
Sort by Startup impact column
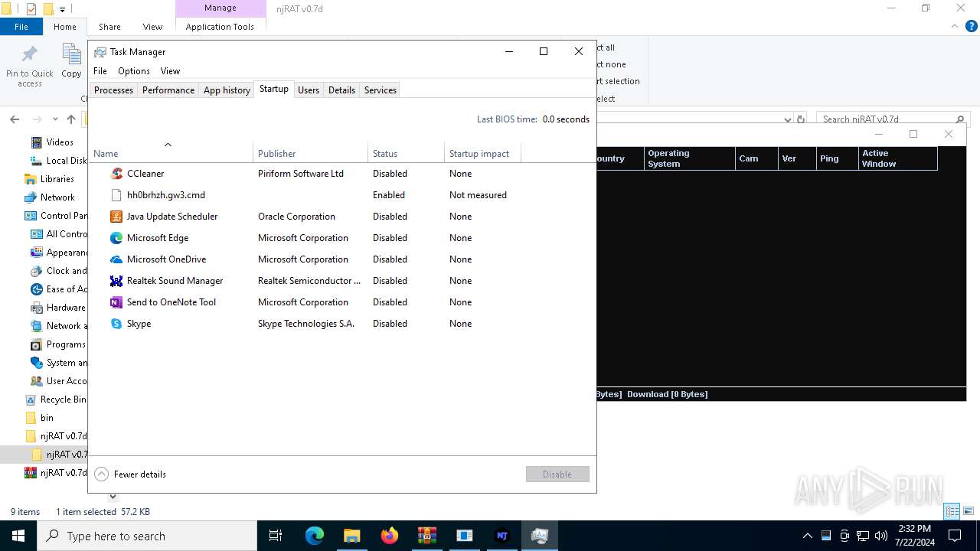(x=482, y=153)
